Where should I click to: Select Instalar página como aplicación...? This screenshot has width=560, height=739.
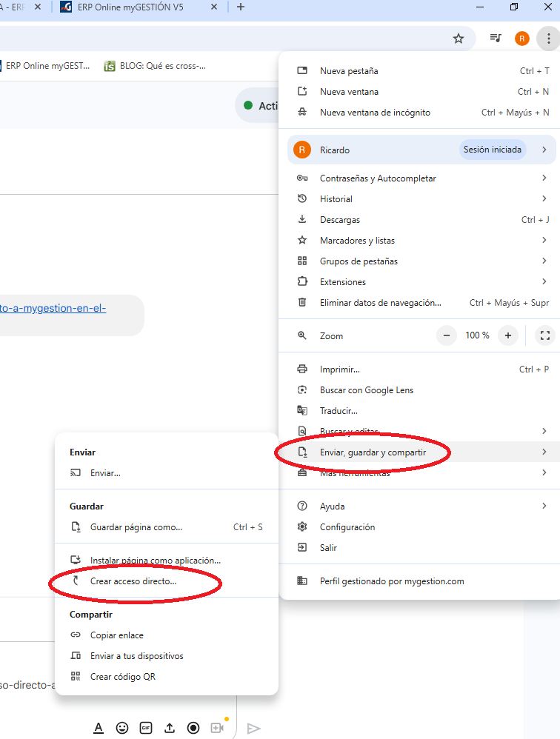[167, 560]
